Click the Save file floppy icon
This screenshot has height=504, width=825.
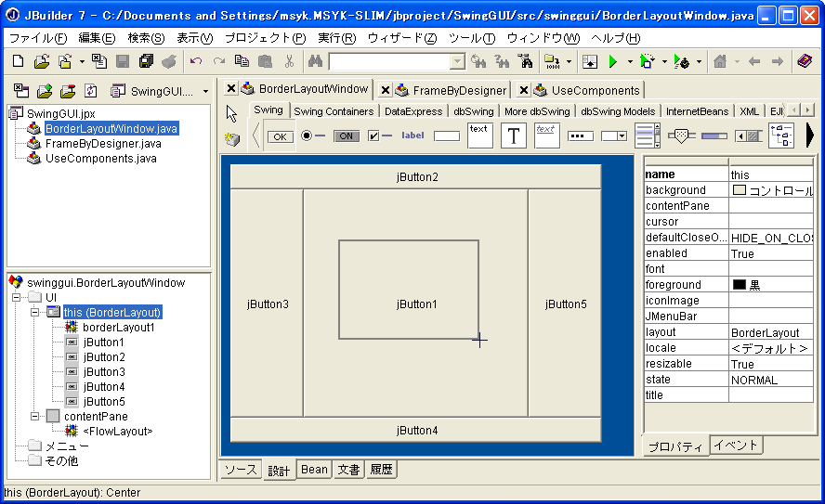tap(123, 62)
